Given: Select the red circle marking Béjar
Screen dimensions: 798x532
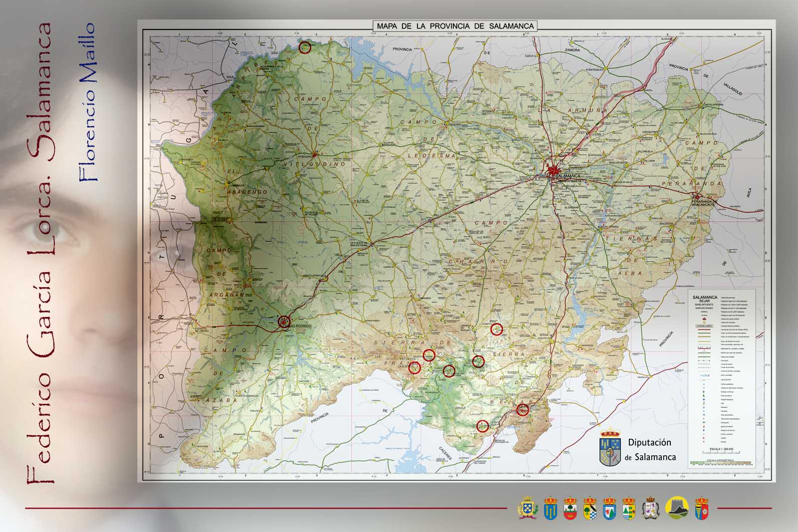Looking at the screenshot, I should coord(522,410).
